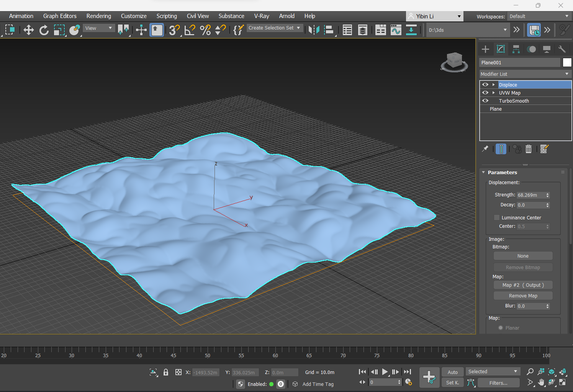Open the Modifier List dropdown

(525, 74)
